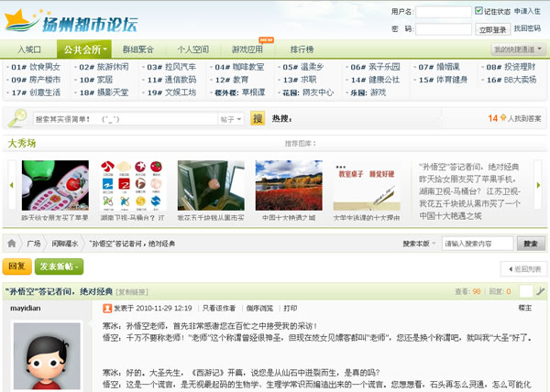The width and height of the screenshot is (550, 392).
Task: Open the 教室桌子 thumbnail
Action: tap(367, 185)
